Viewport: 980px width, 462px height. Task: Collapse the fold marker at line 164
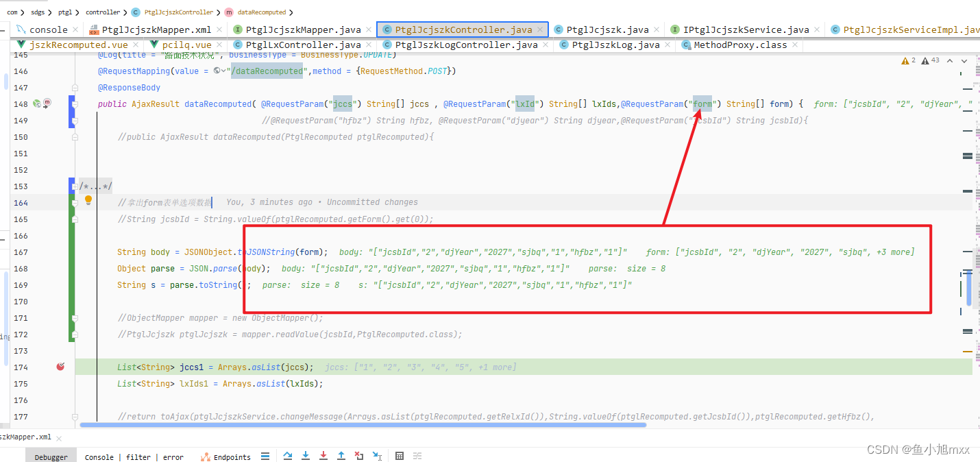pyautogui.click(x=76, y=203)
